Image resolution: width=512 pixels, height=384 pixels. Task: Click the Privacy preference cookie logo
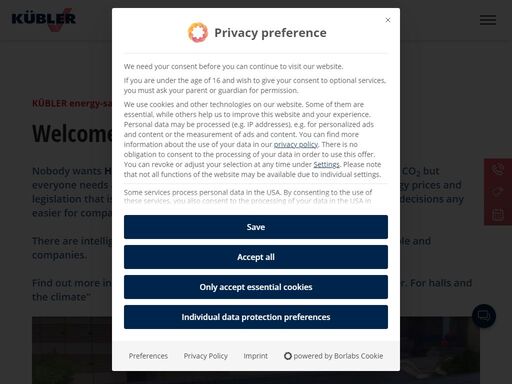tap(198, 33)
